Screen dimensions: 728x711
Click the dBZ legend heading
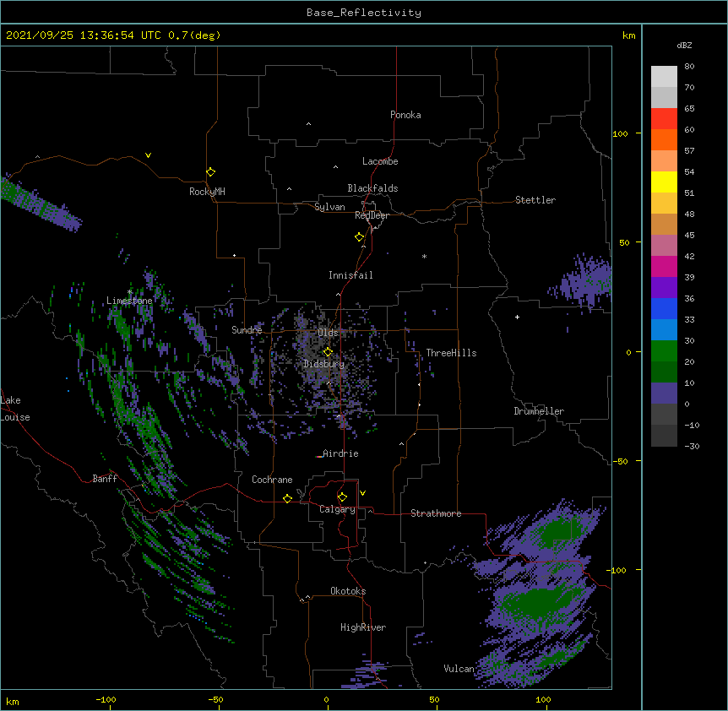click(684, 45)
